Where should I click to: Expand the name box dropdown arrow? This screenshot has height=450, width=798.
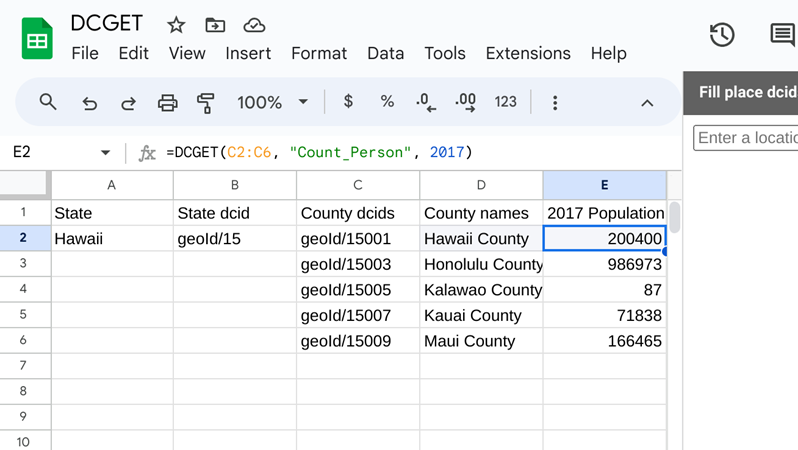click(105, 152)
